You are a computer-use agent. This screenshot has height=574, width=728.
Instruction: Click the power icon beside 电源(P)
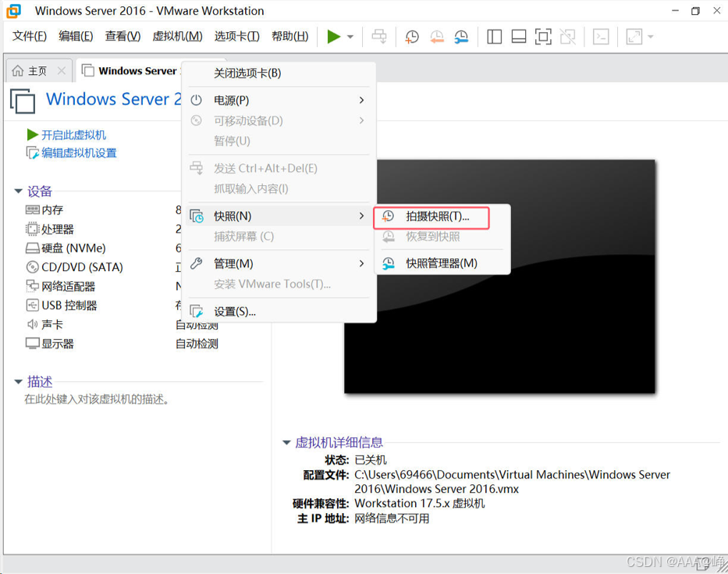[197, 100]
